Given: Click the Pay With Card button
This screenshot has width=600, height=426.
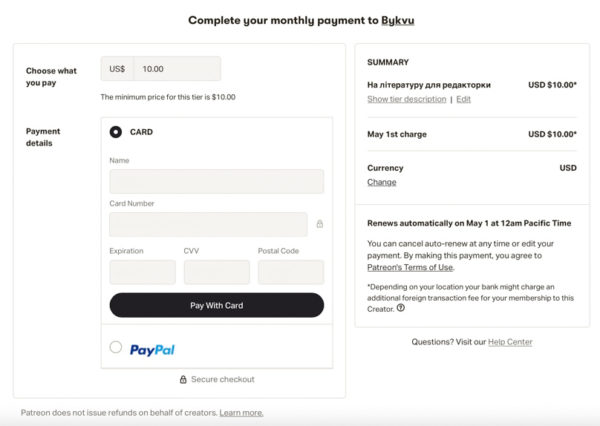Looking at the screenshot, I should click(x=217, y=305).
